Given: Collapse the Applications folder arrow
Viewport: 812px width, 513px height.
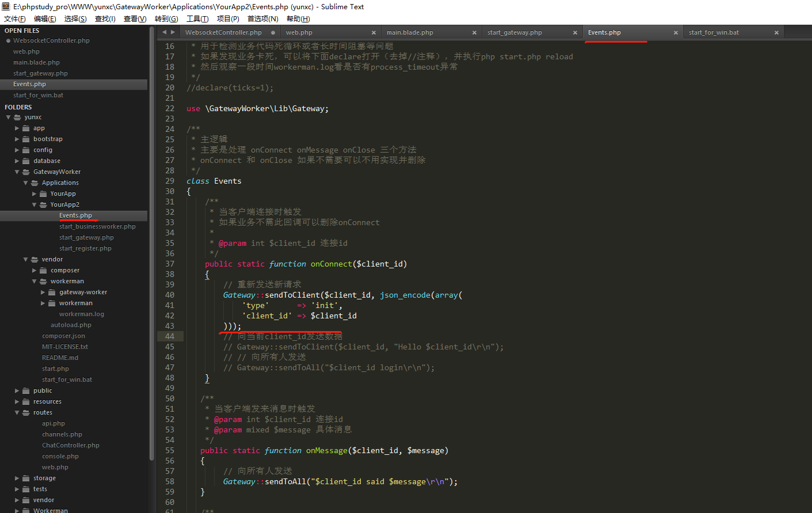Looking at the screenshot, I should click(25, 183).
